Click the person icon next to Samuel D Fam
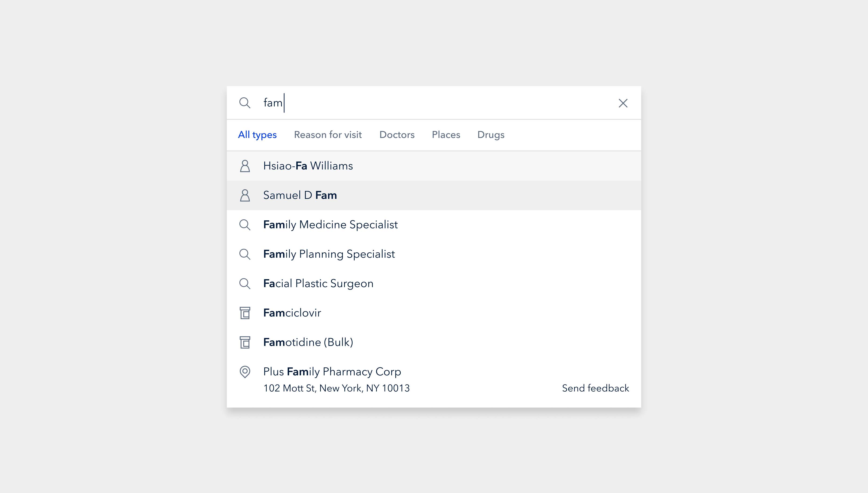The image size is (868, 493). coord(245,195)
